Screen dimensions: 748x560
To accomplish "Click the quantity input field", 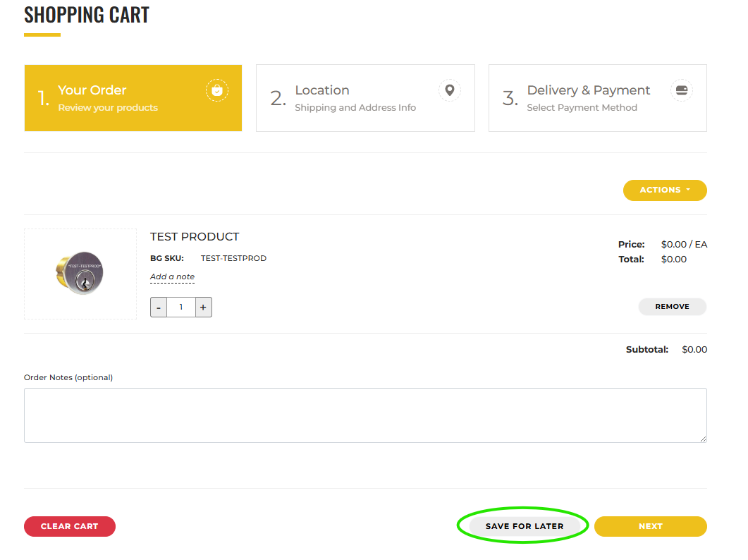I will pyautogui.click(x=181, y=308).
